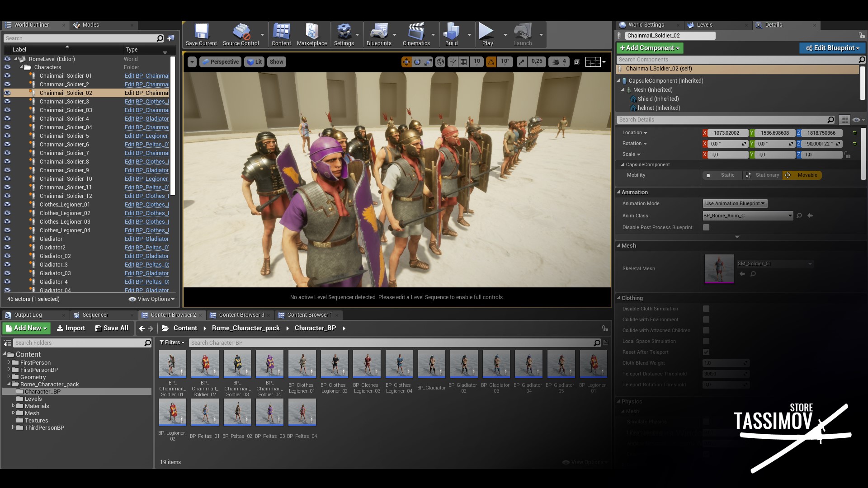Switch to the World Settings tab
This screenshot has height=488, width=868.
coord(646,25)
